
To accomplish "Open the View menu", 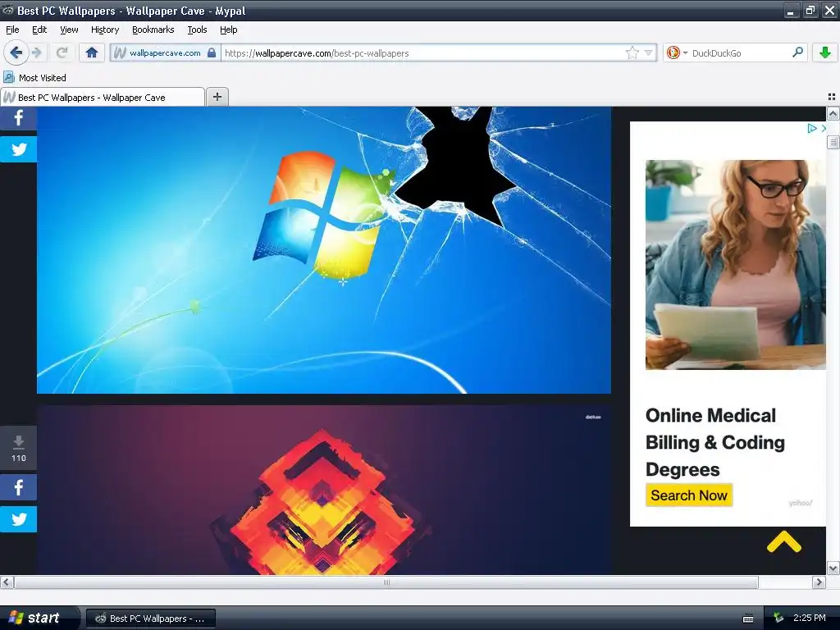I will pos(69,30).
